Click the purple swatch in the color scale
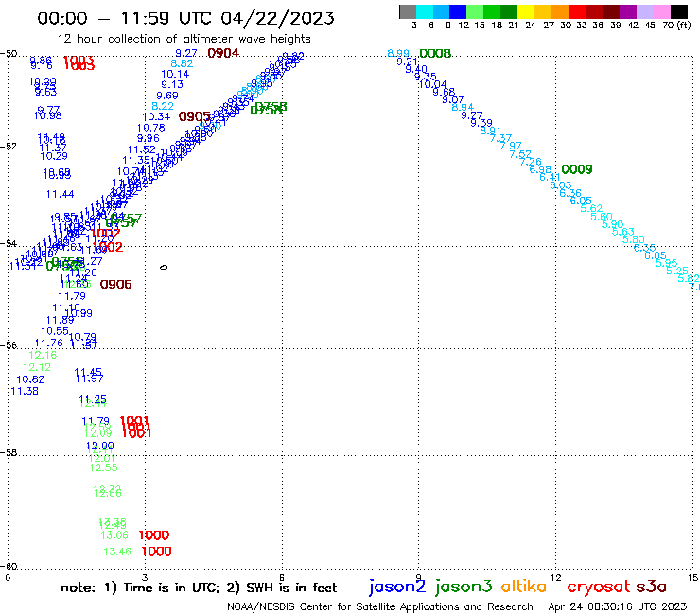The width and height of the screenshot is (700, 615). point(628,11)
